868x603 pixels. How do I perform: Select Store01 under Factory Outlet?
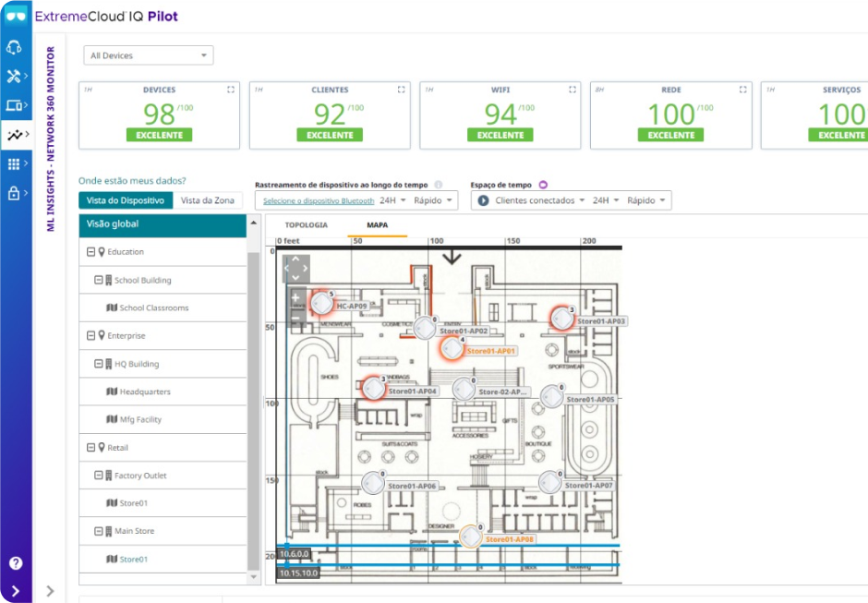pyautogui.click(x=163, y=502)
